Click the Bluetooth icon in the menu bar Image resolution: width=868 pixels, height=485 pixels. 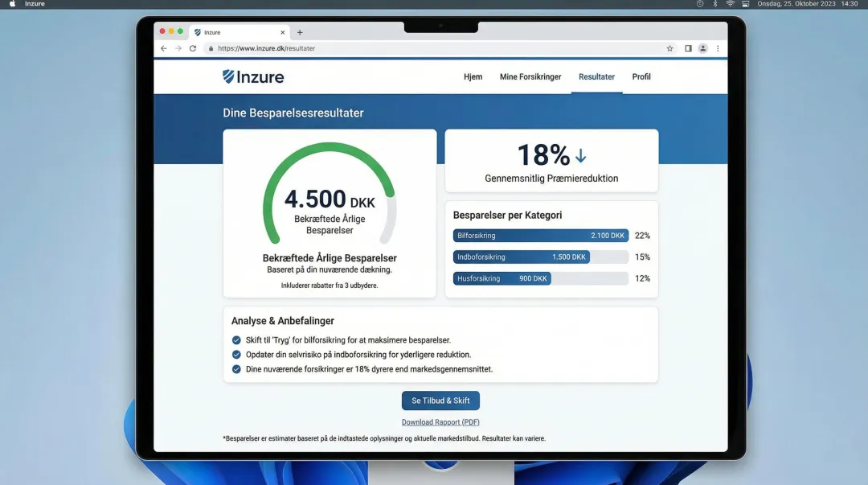(714, 3)
